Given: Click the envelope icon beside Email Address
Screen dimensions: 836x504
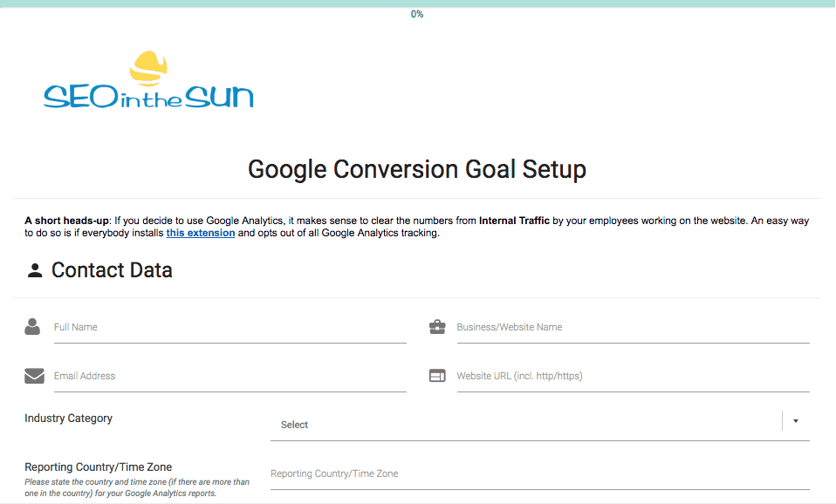Looking at the screenshot, I should pyautogui.click(x=34, y=376).
